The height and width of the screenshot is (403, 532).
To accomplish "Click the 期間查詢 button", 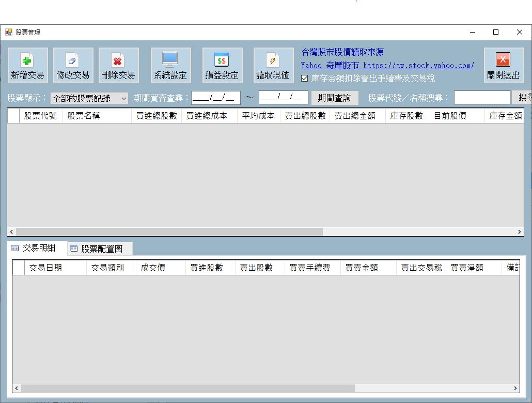I will point(335,98).
